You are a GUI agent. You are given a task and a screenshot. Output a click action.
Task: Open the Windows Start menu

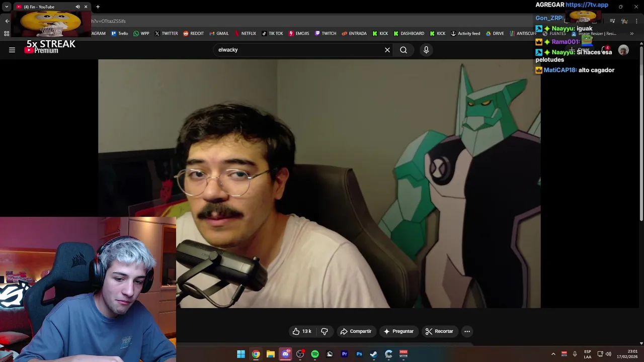[x=241, y=354]
